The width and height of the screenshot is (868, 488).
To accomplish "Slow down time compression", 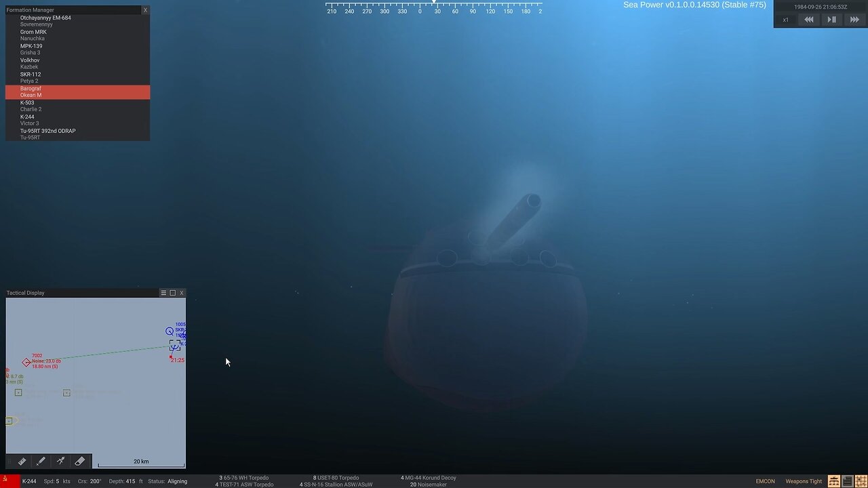I will click(x=809, y=20).
